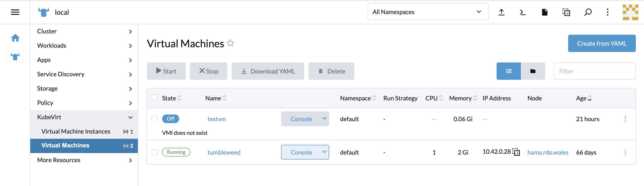This screenshot has width=644, height=186.
Task: Open the resource search magnifier icon
Action: pyautogui.click(x=588, y=12)
